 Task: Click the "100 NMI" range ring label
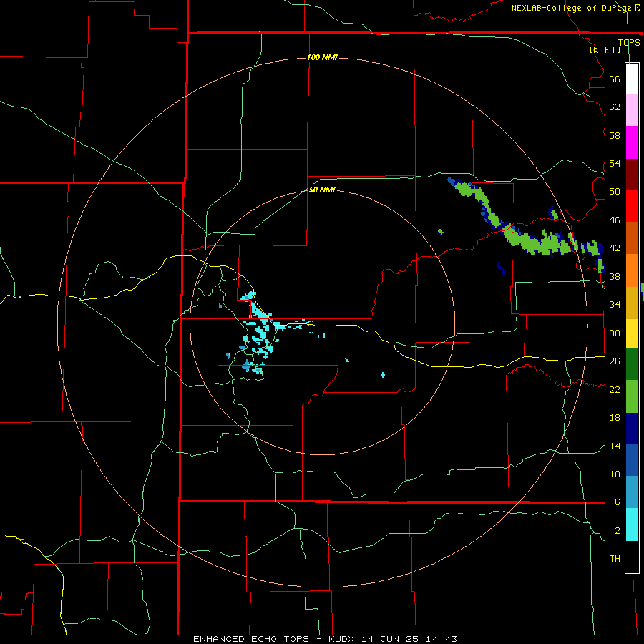322,57
